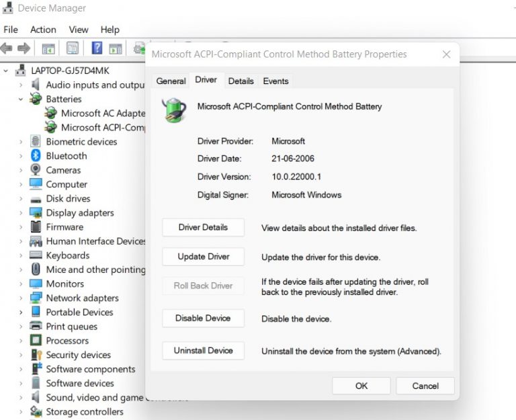Select the Driver tab
The height and width of the screenshot is (420, 516).
206,80
